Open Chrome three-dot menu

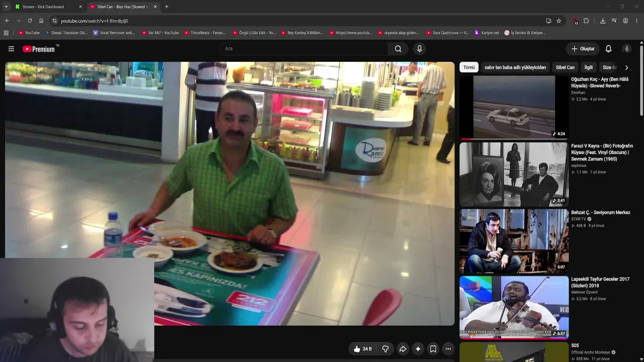[x=637, y=21]
